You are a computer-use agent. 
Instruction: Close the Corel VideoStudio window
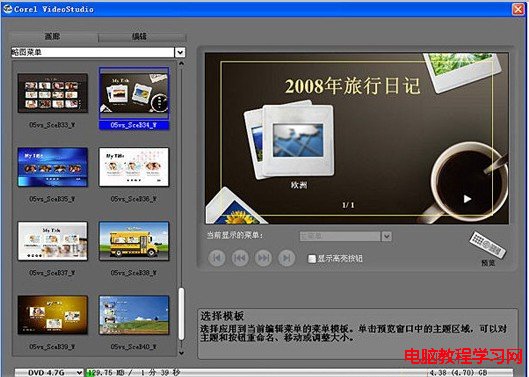click(x=518, y=9)
